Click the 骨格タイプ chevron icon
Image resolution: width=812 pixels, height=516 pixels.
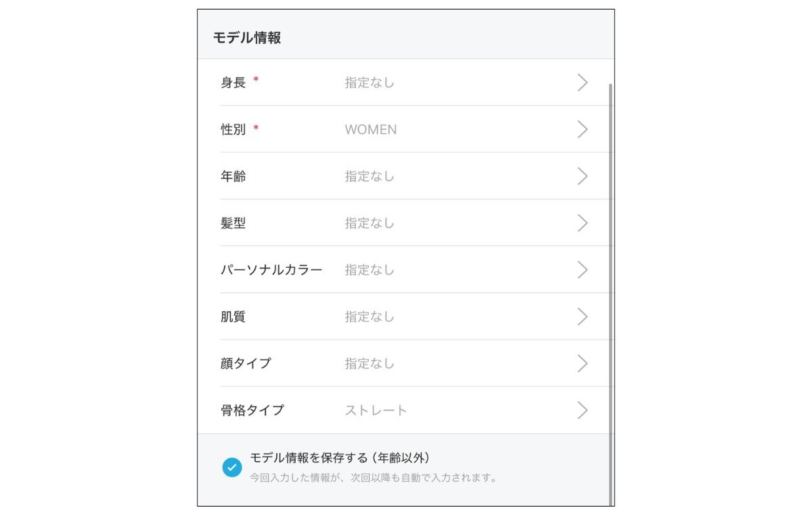tap(582, 411)
